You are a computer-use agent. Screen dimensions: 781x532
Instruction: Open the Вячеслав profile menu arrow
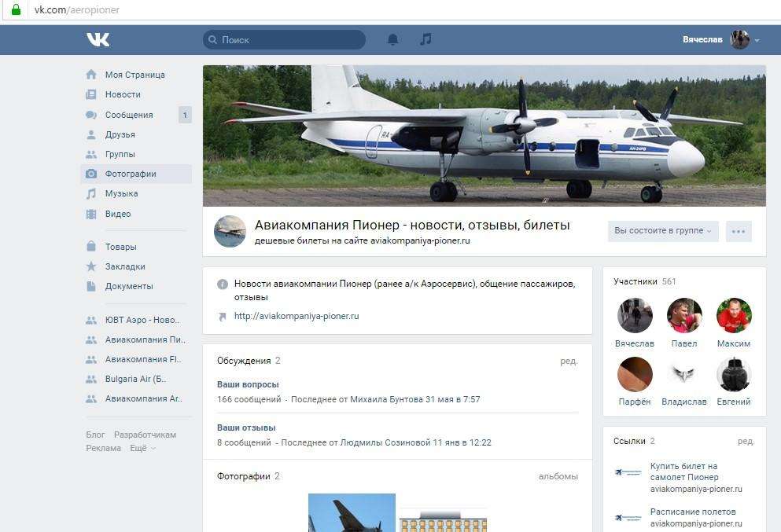(x=757, y=40)
